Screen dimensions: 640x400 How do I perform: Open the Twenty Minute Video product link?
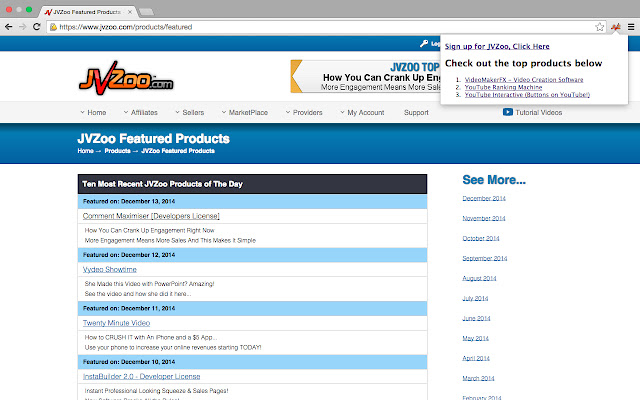[116, 323]
